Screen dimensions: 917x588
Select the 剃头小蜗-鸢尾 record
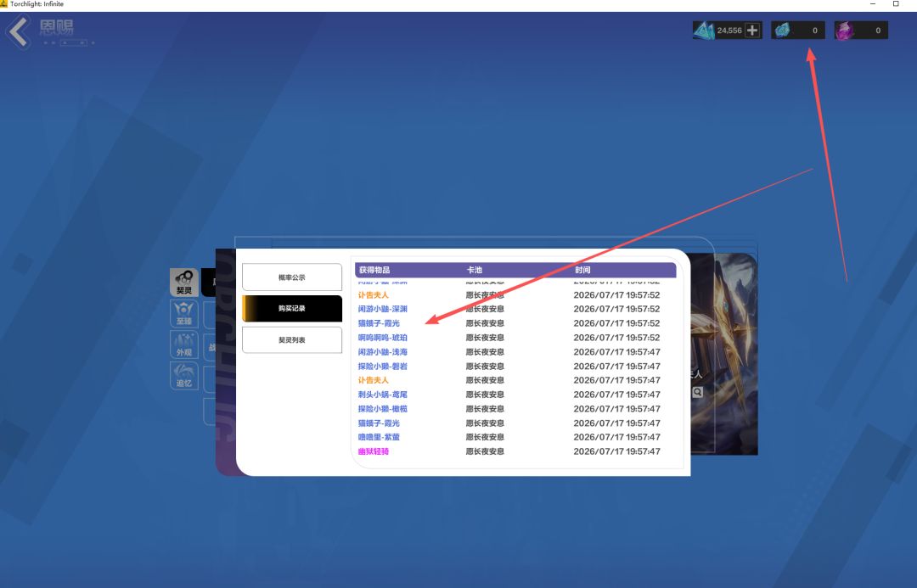[382, 395]
